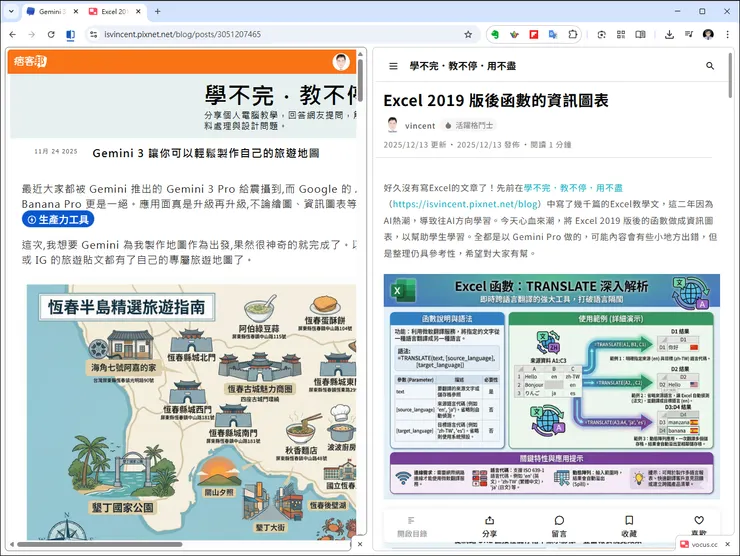Click the left pane horizontal scrollbar

click(x=99, y=545)
